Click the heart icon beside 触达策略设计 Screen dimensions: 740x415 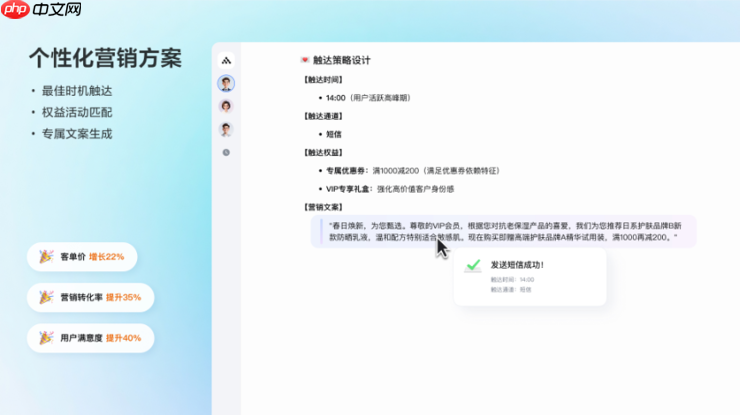(x=305, y=60)
